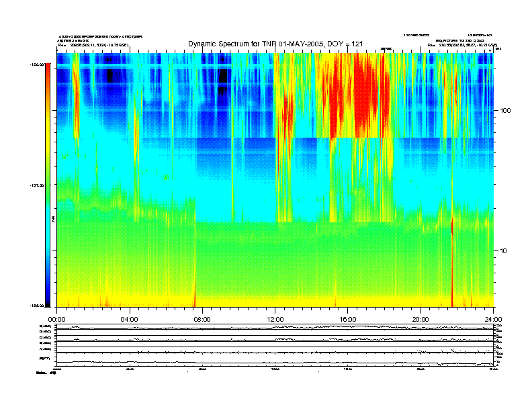Click the 20:00 time axis label
532x411 pixels.
[421, 319]
